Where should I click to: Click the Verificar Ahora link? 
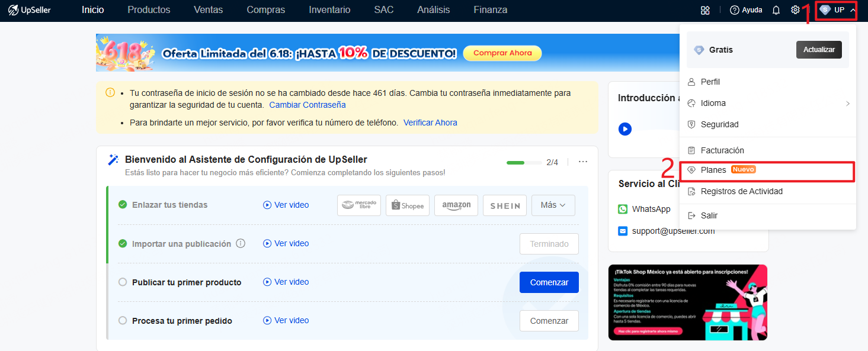430,123
